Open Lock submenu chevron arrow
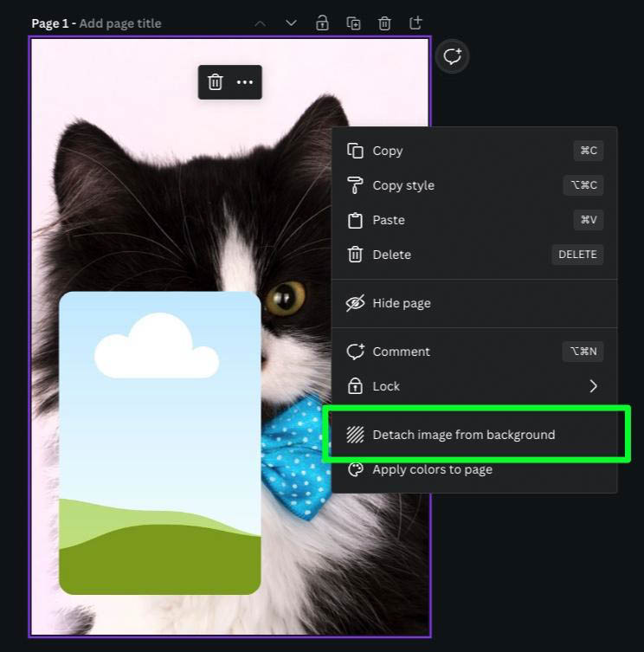 593,386
